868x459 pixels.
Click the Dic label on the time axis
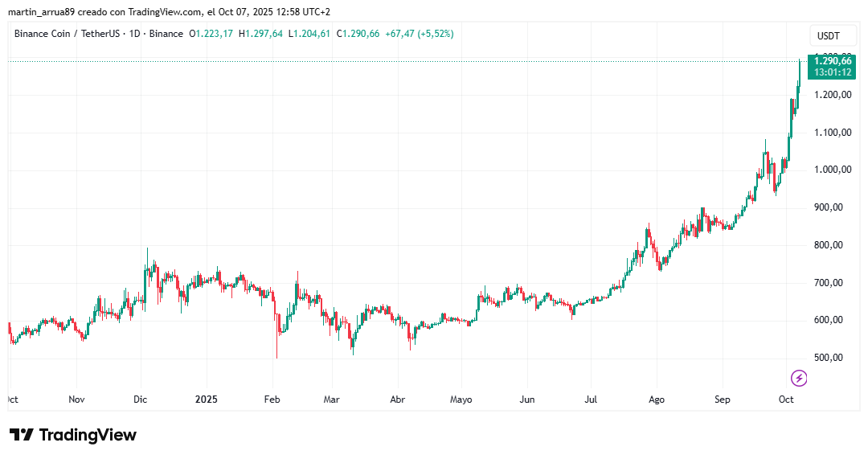(141, 399)
